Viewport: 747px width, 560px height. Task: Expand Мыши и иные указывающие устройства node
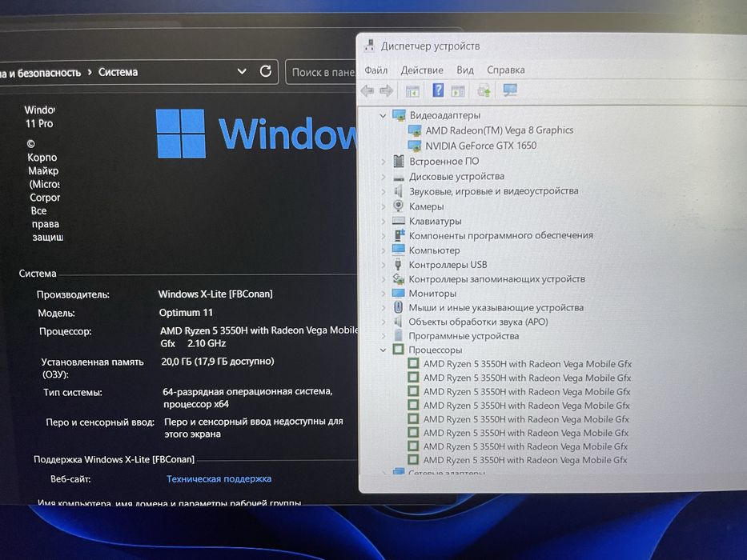383,308
